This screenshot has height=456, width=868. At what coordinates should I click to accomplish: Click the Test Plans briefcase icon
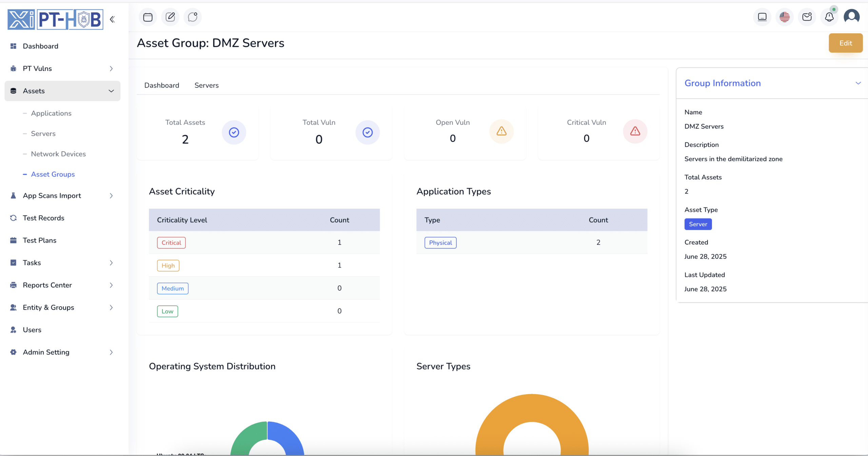click(x=14, y=241)
